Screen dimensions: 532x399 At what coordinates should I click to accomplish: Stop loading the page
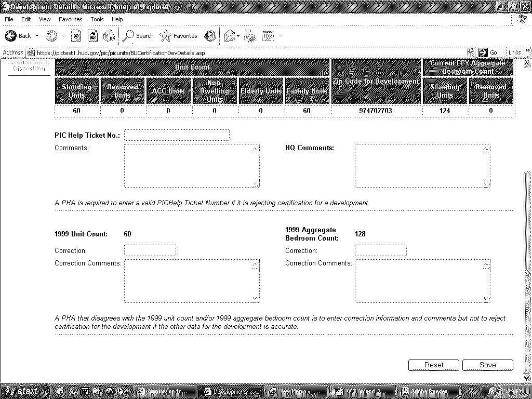(76, 36)
